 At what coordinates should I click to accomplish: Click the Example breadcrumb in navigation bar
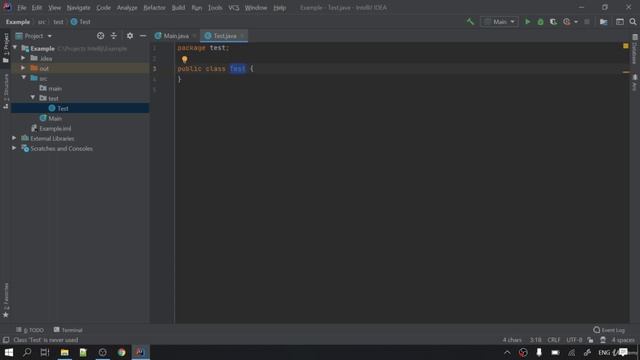(x=18, y=22)
